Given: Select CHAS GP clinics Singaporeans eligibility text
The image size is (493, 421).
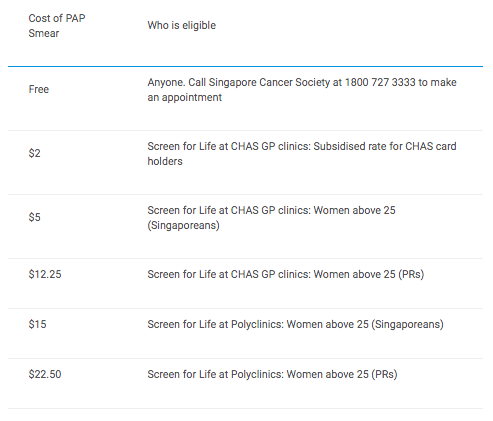Looking at the screenshot, I should click(271, 218).
